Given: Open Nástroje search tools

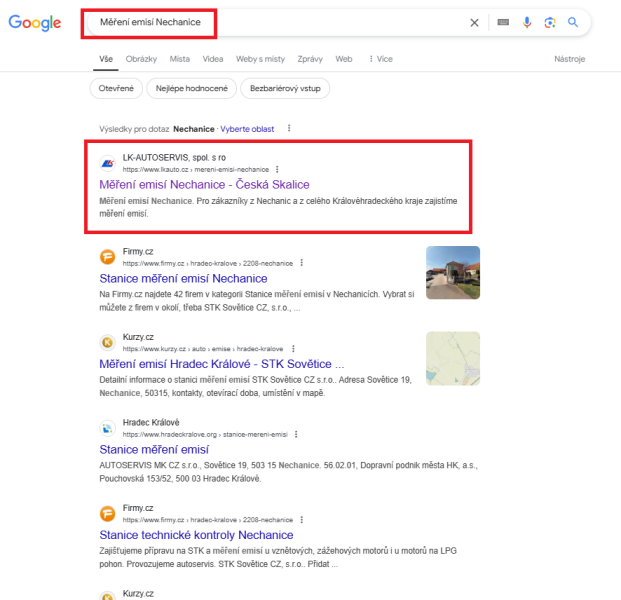Looking at the screenshot, I should tap(570, 59).
